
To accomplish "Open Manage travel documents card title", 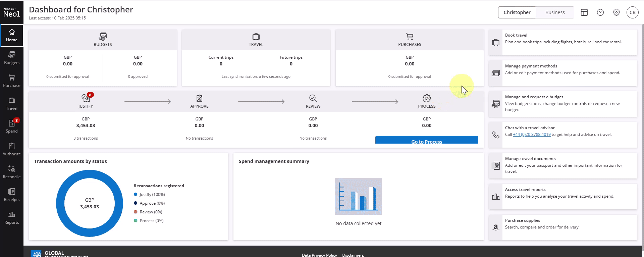I will click(530, 159).
